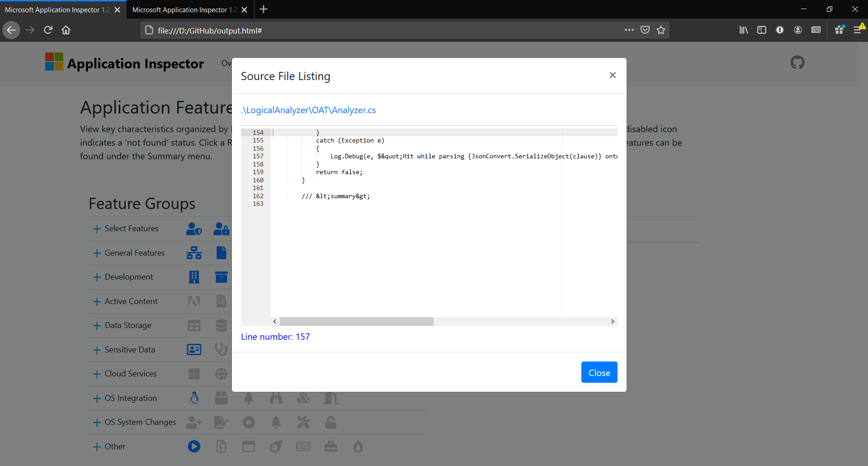The height and width of the screenshot is (466, 868).
Task: Toggle the bookmark star in the address bar
Action: [x=661, y=30]
